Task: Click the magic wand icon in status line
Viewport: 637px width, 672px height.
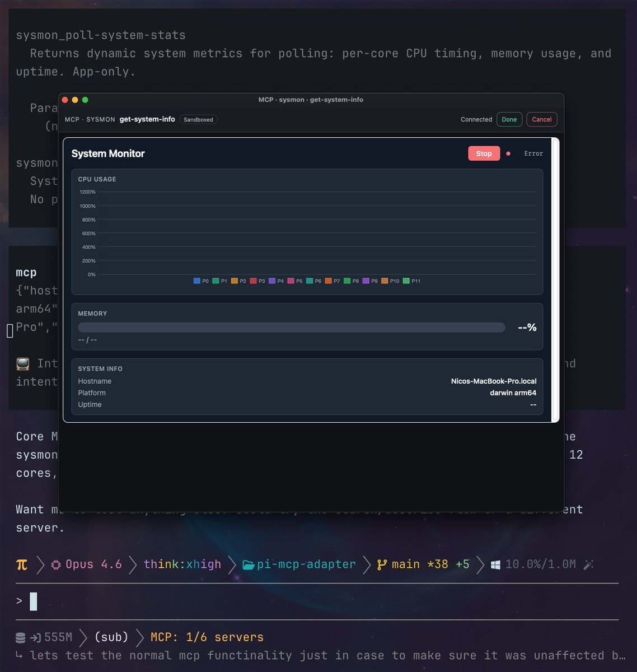Action: pos(588,565)
